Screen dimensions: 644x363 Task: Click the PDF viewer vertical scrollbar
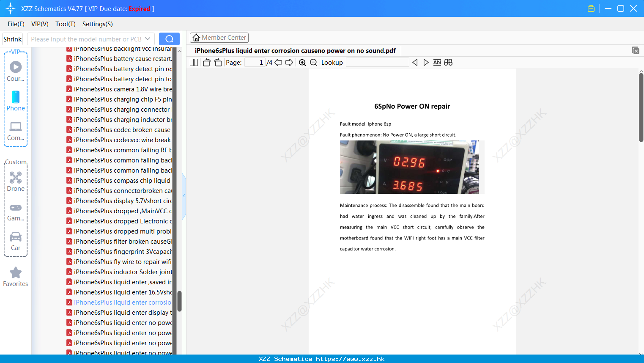(641, 107)
